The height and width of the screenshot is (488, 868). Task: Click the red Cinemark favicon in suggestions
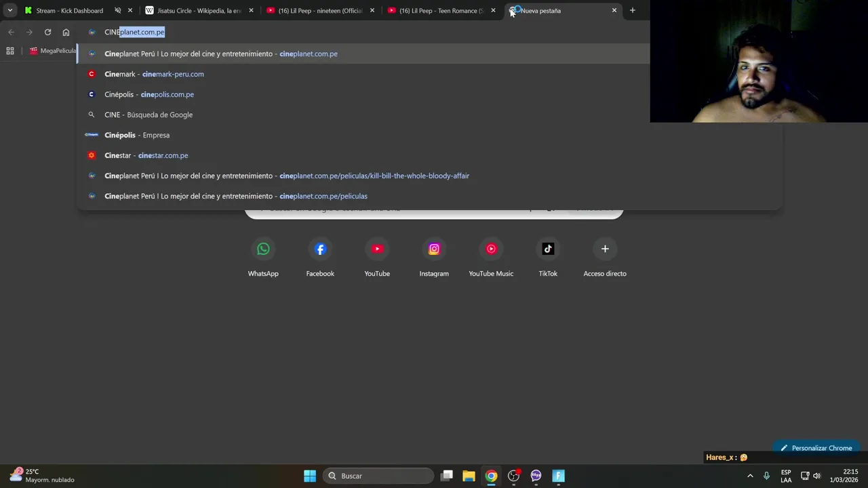pyautogui.click(x=92, y=74)
